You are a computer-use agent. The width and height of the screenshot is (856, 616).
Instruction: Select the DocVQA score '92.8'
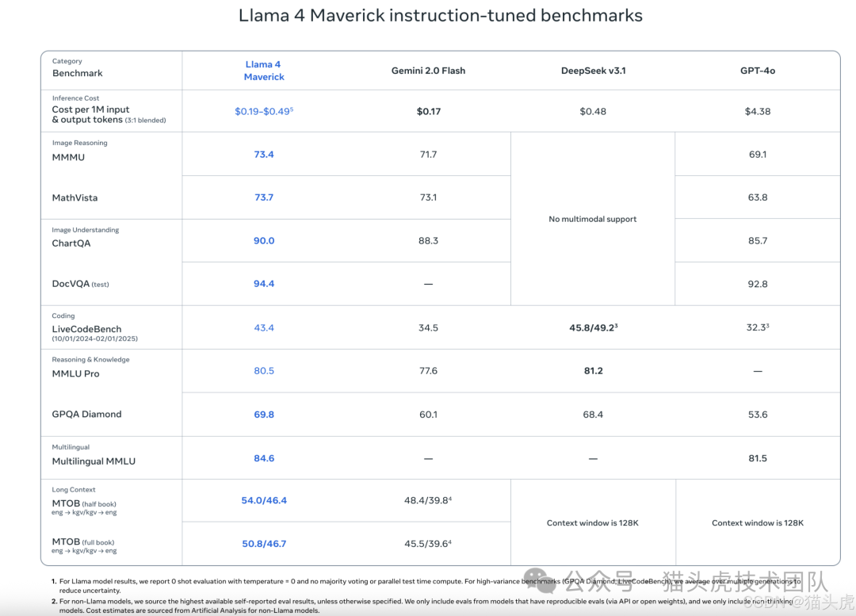757,284
